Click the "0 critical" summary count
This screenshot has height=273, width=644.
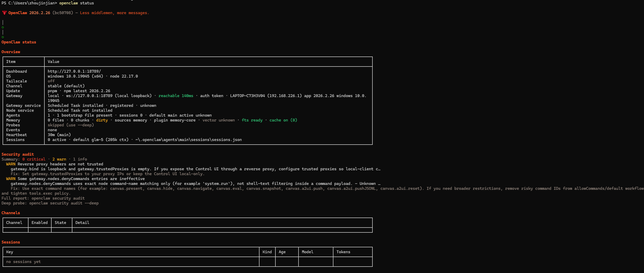[x=34, y=159]
